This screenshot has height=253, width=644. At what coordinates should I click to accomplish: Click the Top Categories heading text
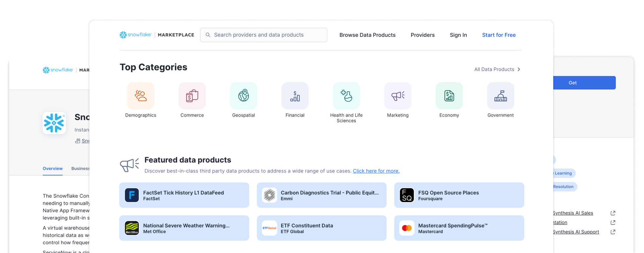coord(153,67)
